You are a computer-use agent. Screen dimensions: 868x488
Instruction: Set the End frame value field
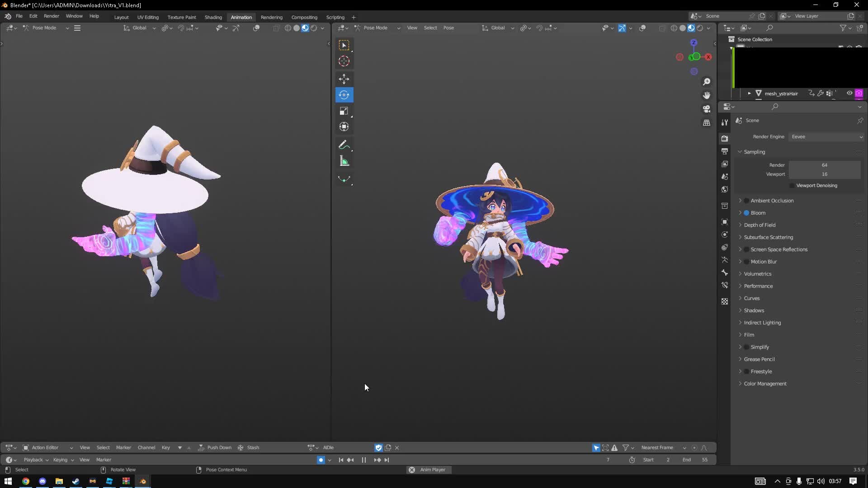698,460
